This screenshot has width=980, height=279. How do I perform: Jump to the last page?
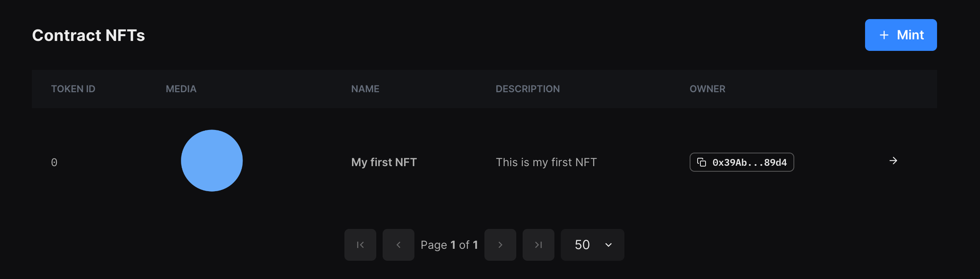pyautogui.click(x=538, y=245)
